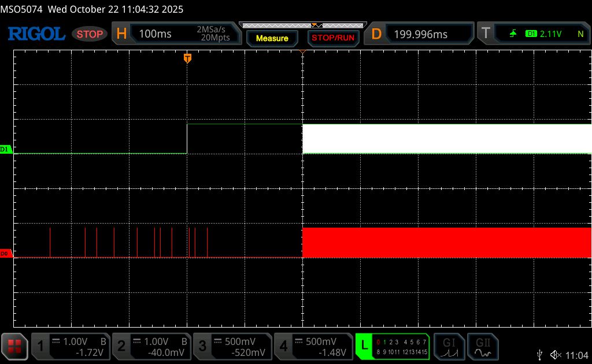The height and width of the screenshot is (364, 592).
Task: Click the waveform memory position bar at top
Action: [302, 25]
